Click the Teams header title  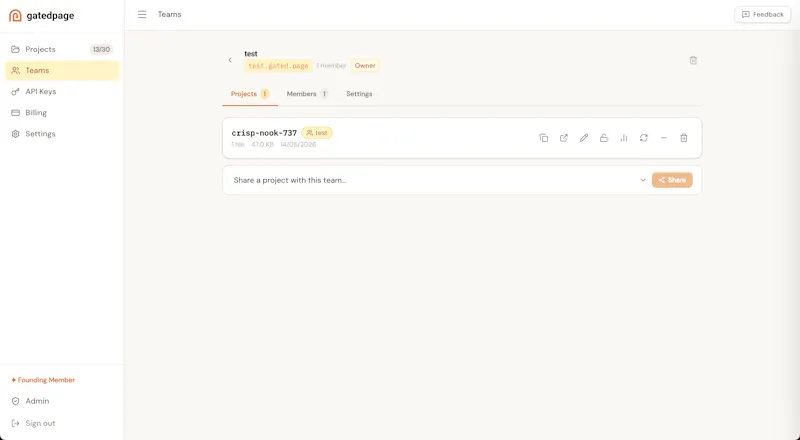click(x=169, y=14)
